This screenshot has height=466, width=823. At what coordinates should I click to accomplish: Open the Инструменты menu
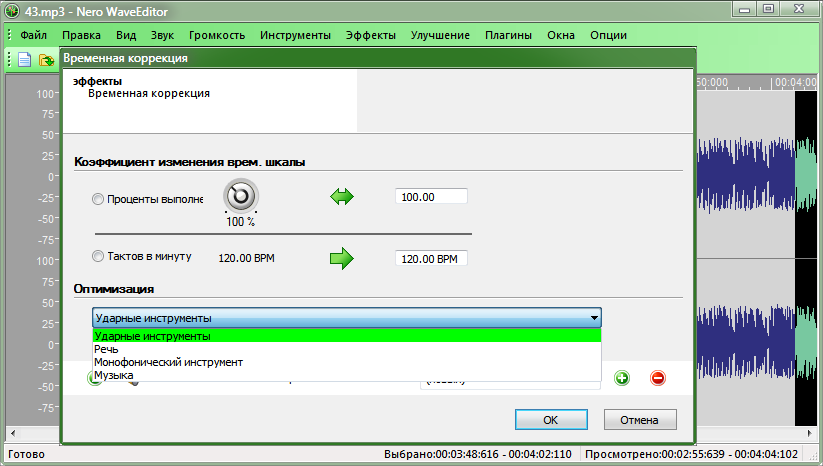(x=295, y=35)
